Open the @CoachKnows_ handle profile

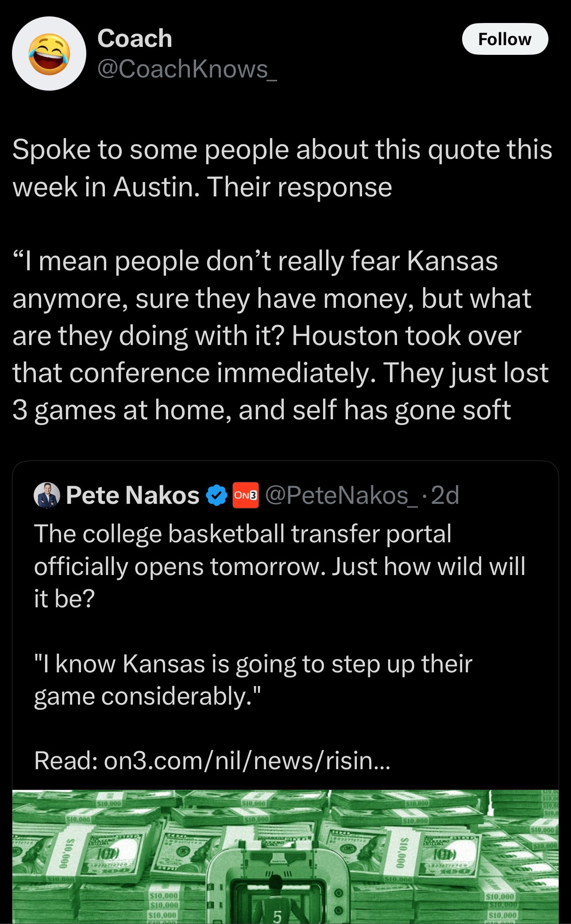[187, 69]
